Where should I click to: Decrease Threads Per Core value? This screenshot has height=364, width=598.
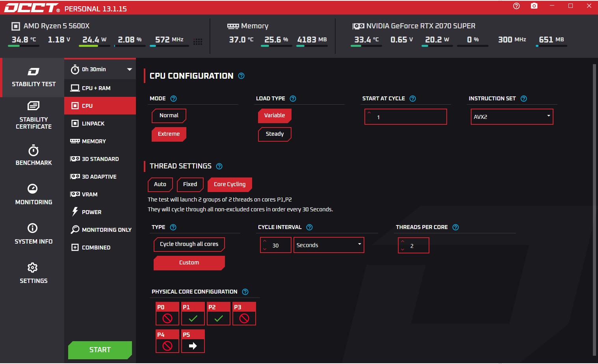point(403,249)
